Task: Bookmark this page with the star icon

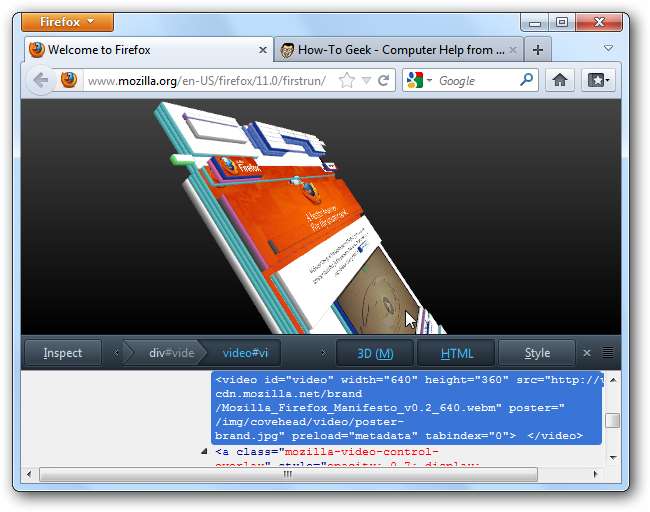Action: click(347, 80)
